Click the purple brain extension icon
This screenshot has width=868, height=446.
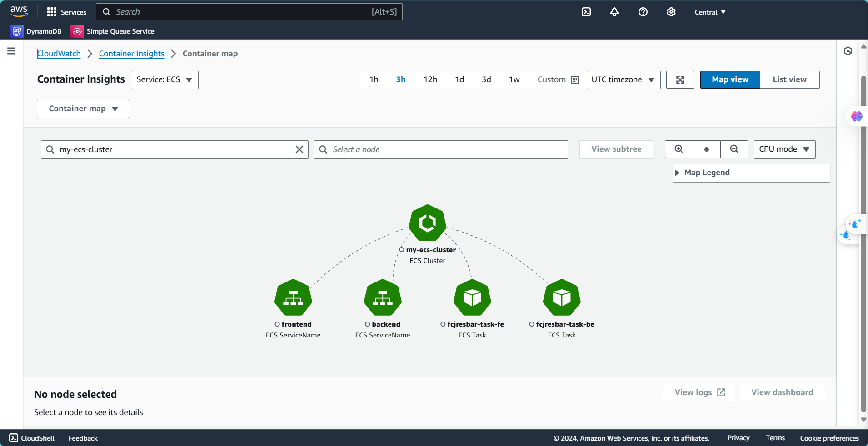857,116
